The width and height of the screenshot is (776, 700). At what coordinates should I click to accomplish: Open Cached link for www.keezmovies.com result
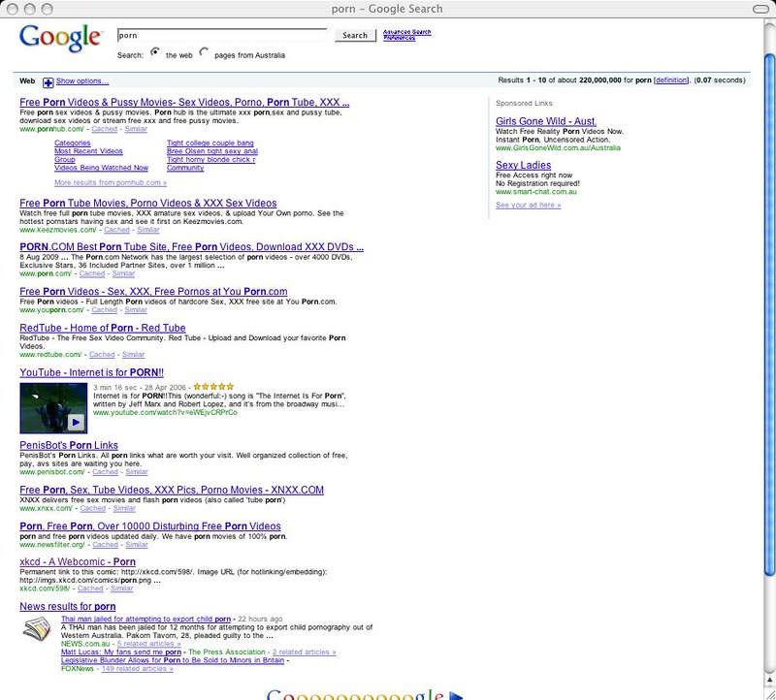116,230
